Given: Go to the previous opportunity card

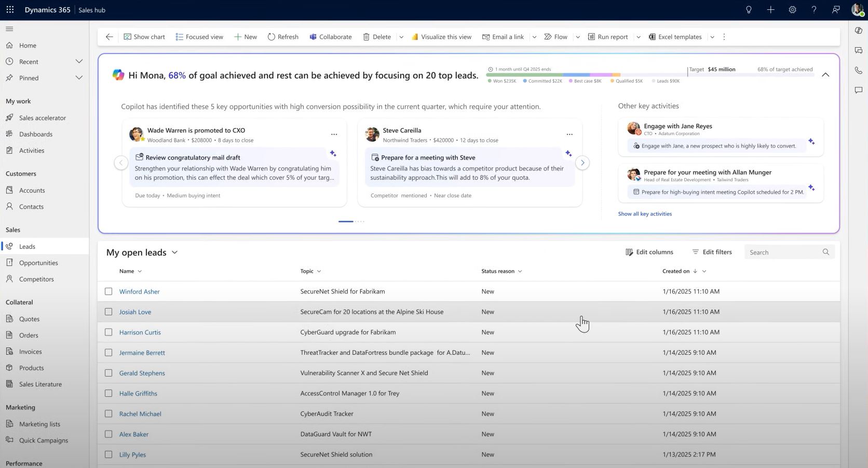Looking at the screenshot, I should 121,163.
